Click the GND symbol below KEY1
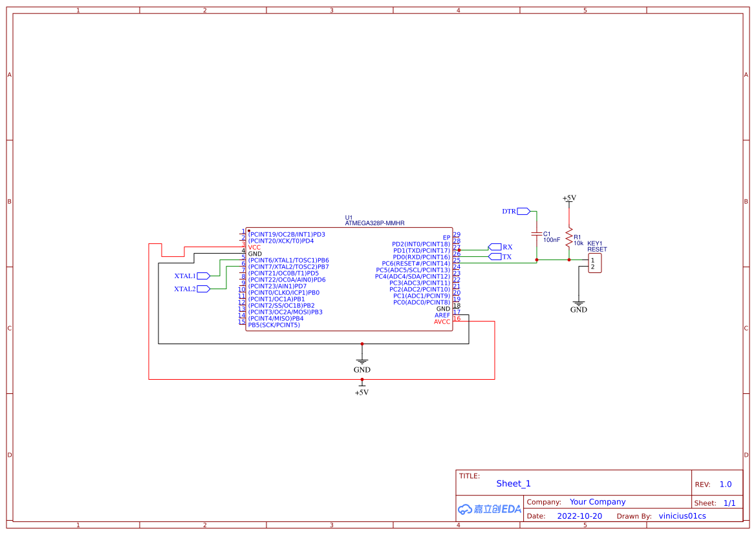Image resolution: width=756 pixels, height=535 pixels. click(x=578, y=304)
